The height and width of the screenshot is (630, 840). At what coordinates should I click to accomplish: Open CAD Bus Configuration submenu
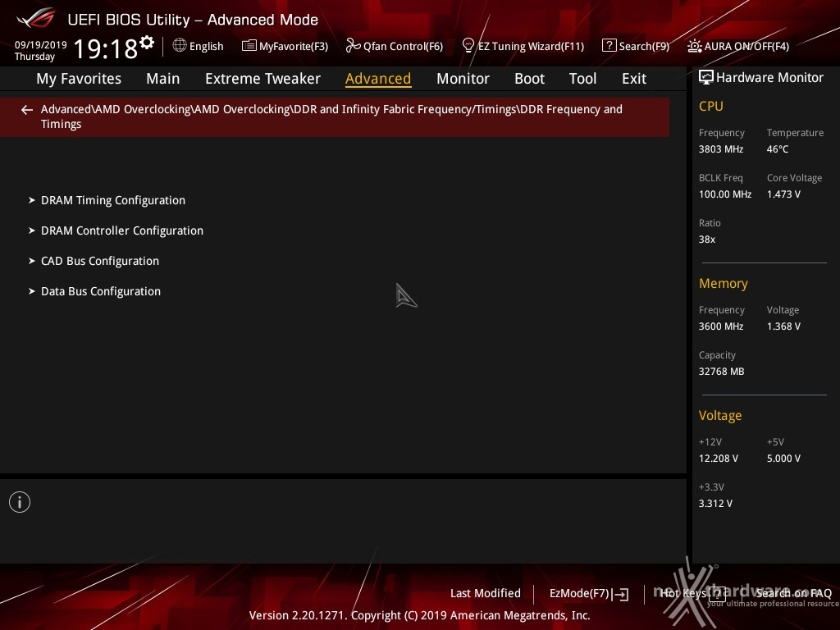coord(100,262)
